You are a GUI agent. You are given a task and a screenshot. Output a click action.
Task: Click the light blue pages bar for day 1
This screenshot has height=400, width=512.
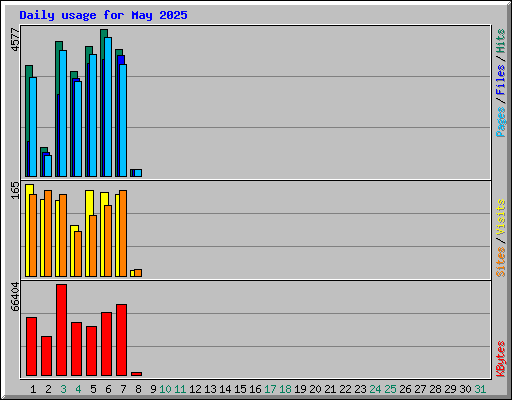tap(33, 127)
